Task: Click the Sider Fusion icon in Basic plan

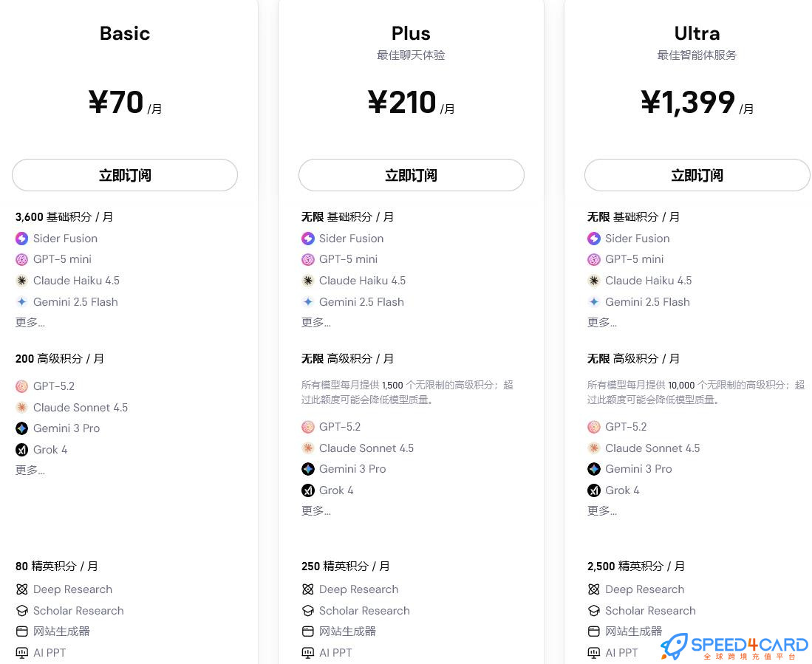Action: coord(21,239)
